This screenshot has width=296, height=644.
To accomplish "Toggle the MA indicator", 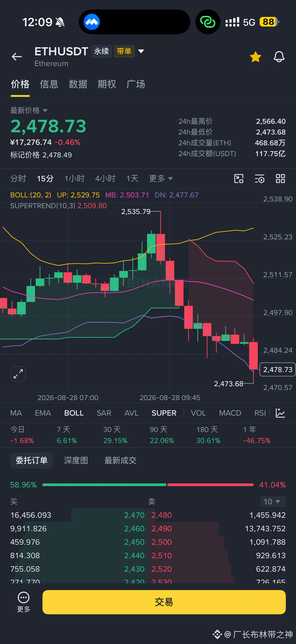I will pyautogui.click(x=16, y=413).
